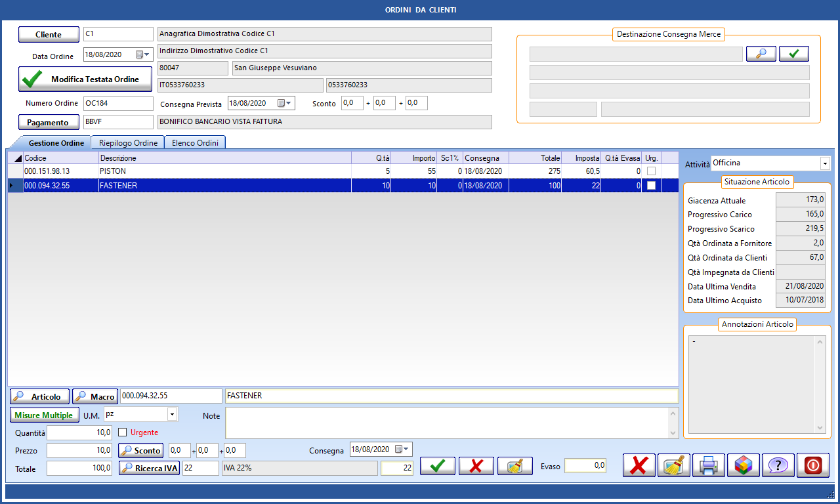Click the small red X beside Consegna date
Viewport: 840px width, 504px height.
tap(476, 466)
